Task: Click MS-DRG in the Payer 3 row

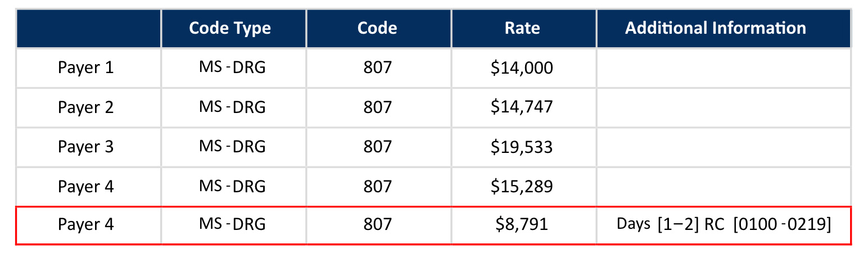Action: point(232,147)
